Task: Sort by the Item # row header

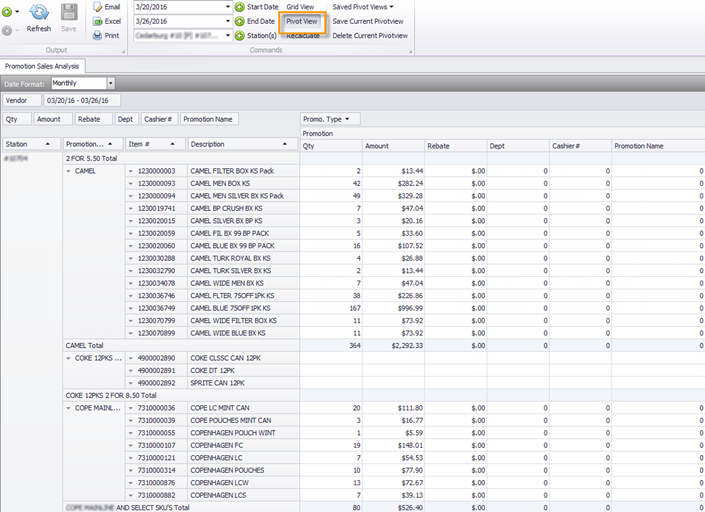Action: coord(155,144)
